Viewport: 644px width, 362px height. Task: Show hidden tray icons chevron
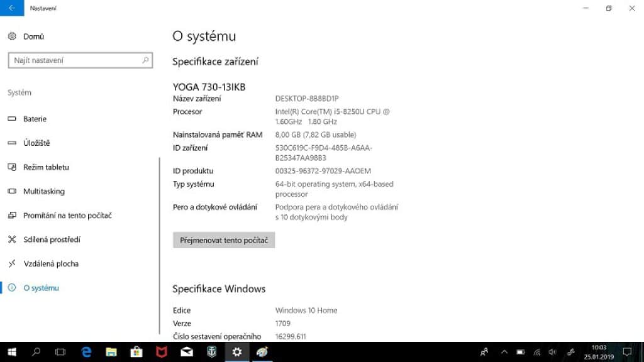click(x=504, y=352)
